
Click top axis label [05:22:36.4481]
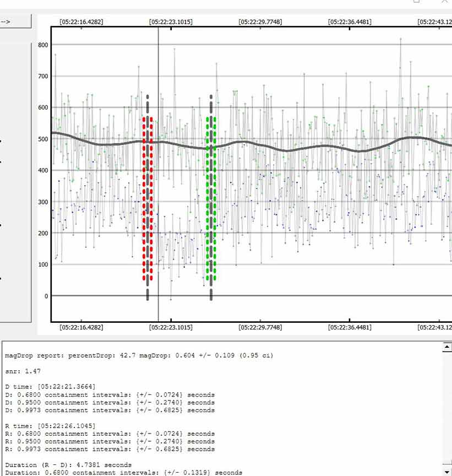click(350, 22)
